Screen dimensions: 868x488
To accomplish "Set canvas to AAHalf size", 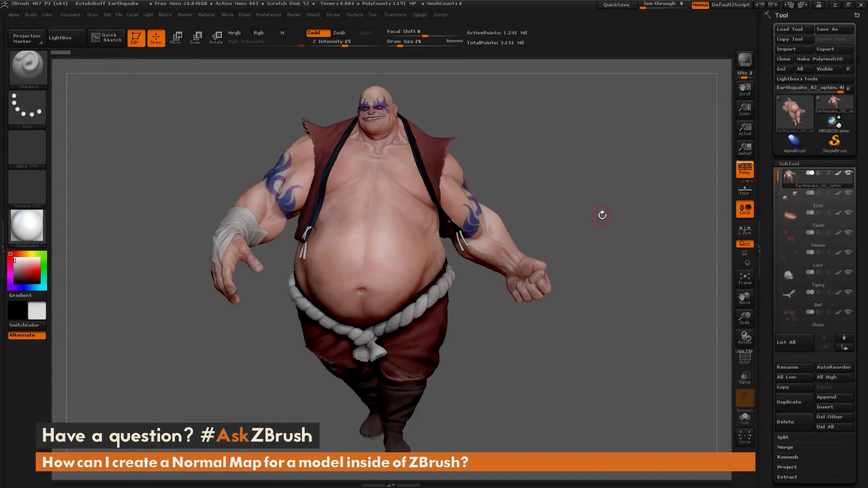I will coord(745,149).
